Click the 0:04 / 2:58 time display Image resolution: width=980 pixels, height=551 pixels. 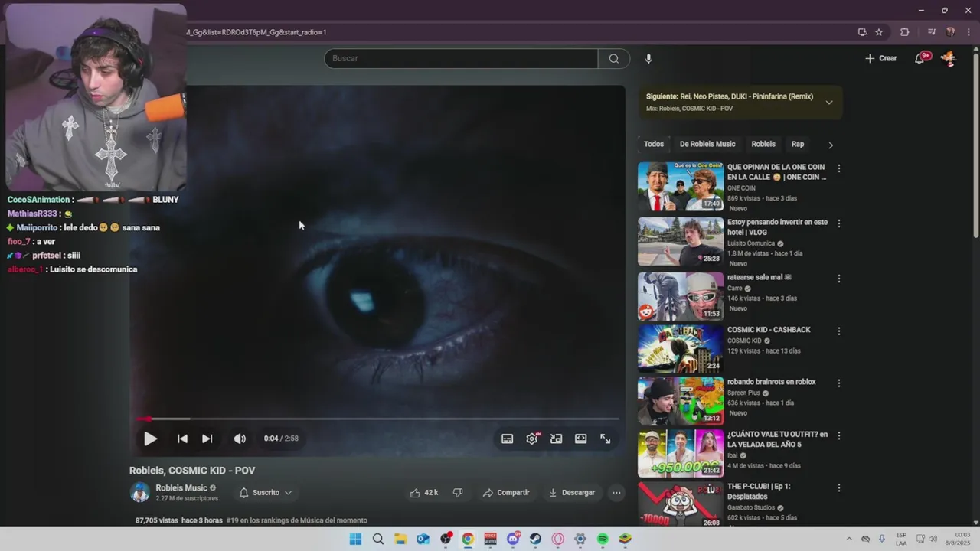point(281,439)
